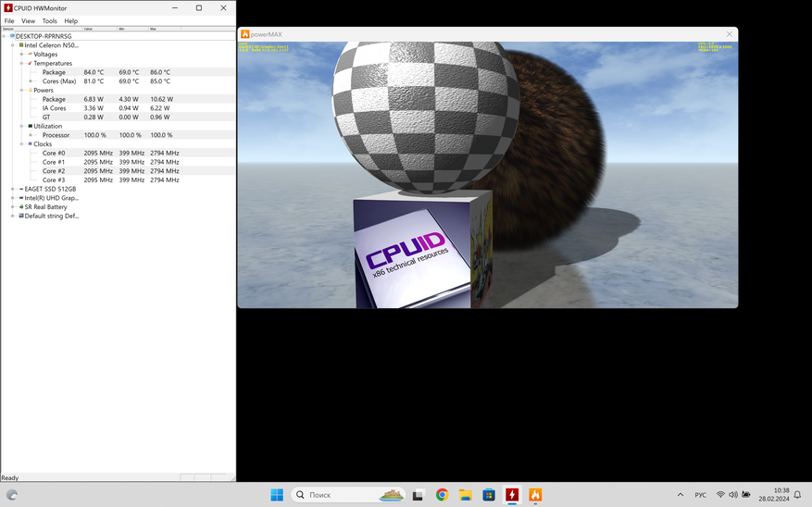812x507 pixels.
Task: Open the Wi-Fi network tray icon
Action: click(x=720, y=495)
